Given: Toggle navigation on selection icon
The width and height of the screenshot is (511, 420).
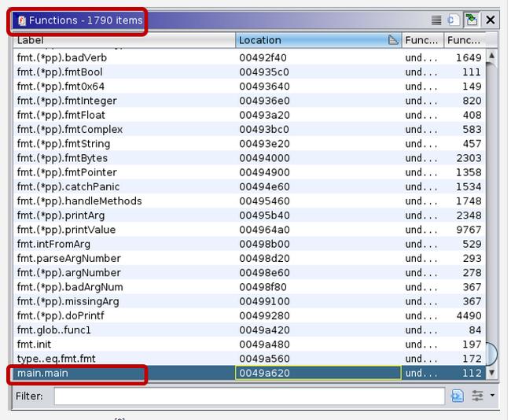Looking at the screenshot, I should tap(472, 20).
